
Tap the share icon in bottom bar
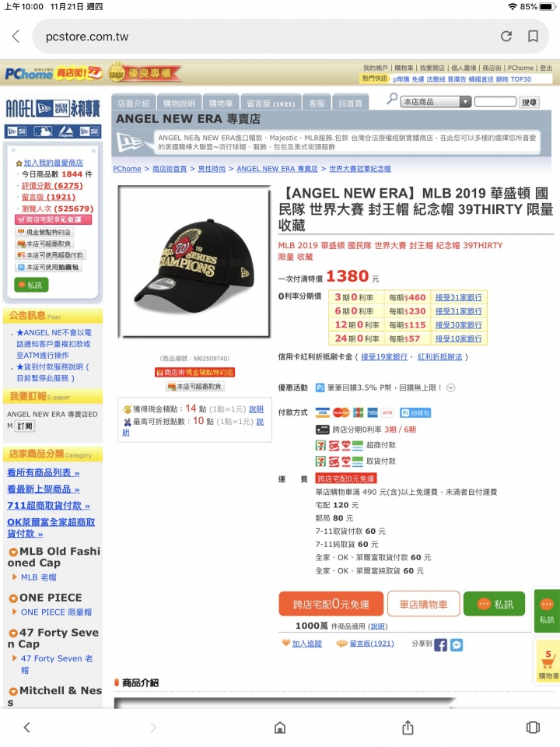pos(408,727)
